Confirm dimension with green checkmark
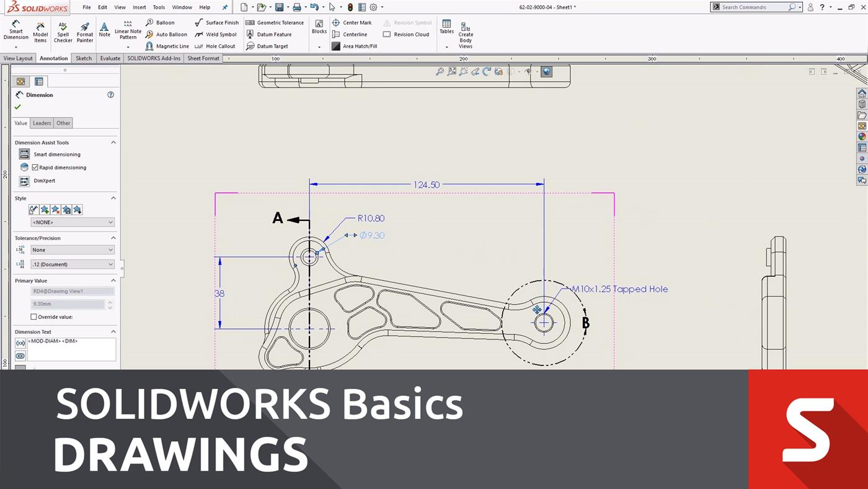This screenshot has width=868, height=489. click(17, 106)
